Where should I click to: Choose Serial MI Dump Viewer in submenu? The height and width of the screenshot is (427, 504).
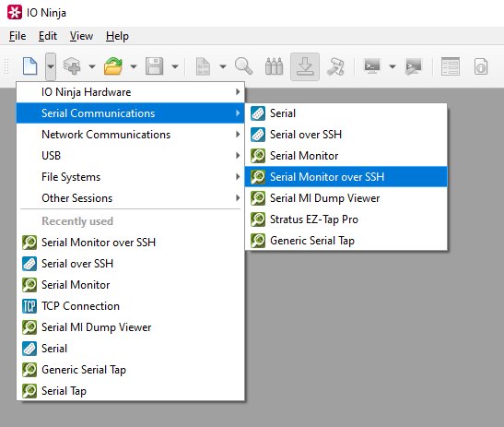click(x=346, y=198)
